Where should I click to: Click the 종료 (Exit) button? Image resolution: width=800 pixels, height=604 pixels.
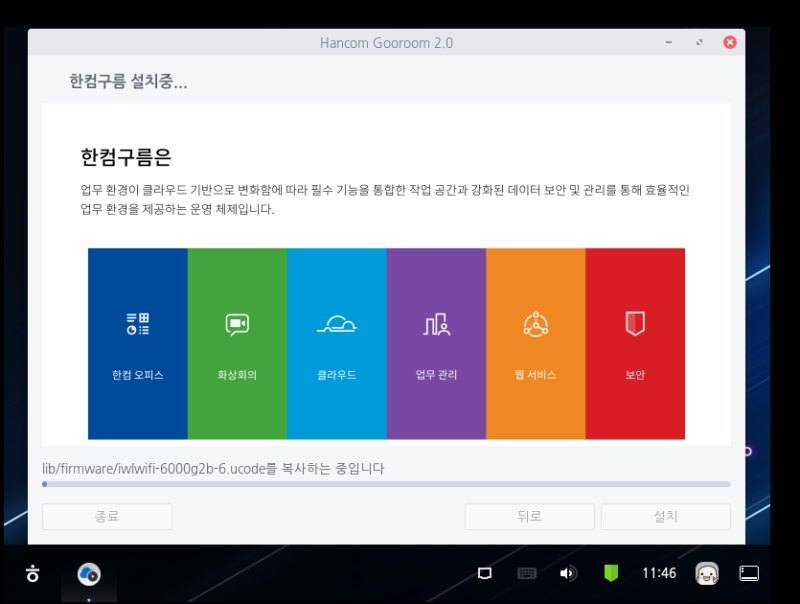(x=107, y=516)
